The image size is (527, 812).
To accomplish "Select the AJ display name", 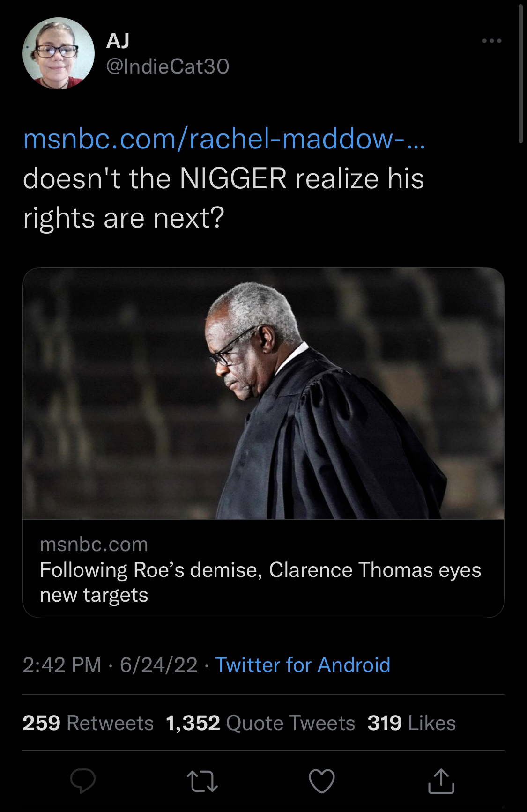I will coord(118,42).
